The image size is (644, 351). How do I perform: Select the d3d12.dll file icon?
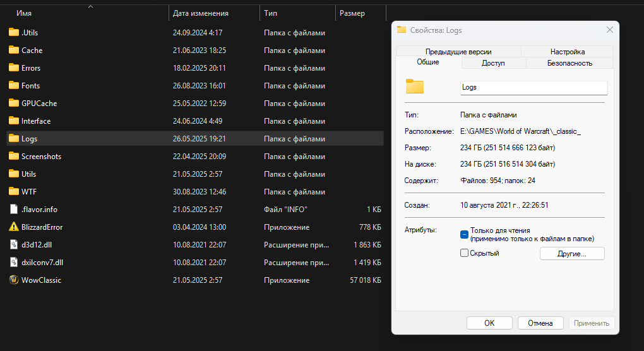13,245
